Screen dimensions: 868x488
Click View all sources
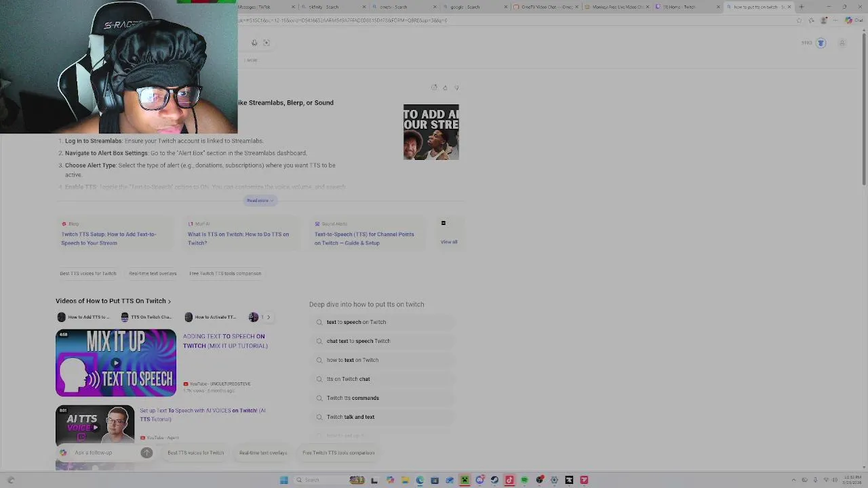pos(449,242)
